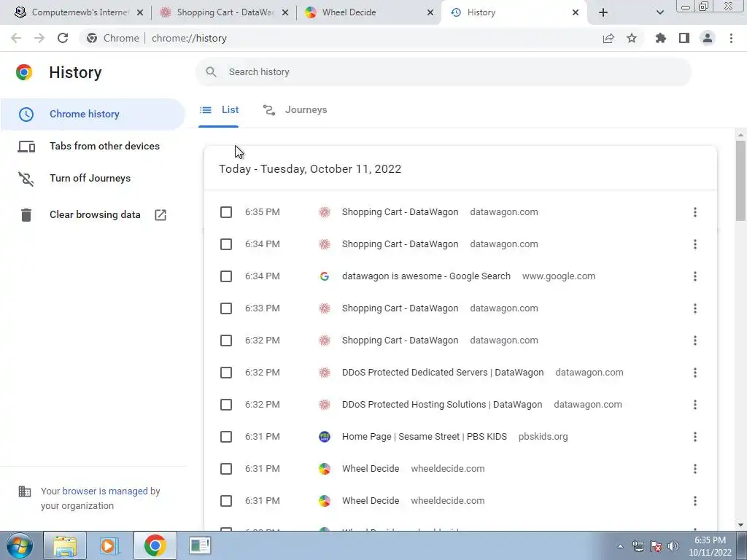The height and width of the screenshot is (560, 747).
Task: Open actions menu for Google Search entry
Action: coord(695,276)
